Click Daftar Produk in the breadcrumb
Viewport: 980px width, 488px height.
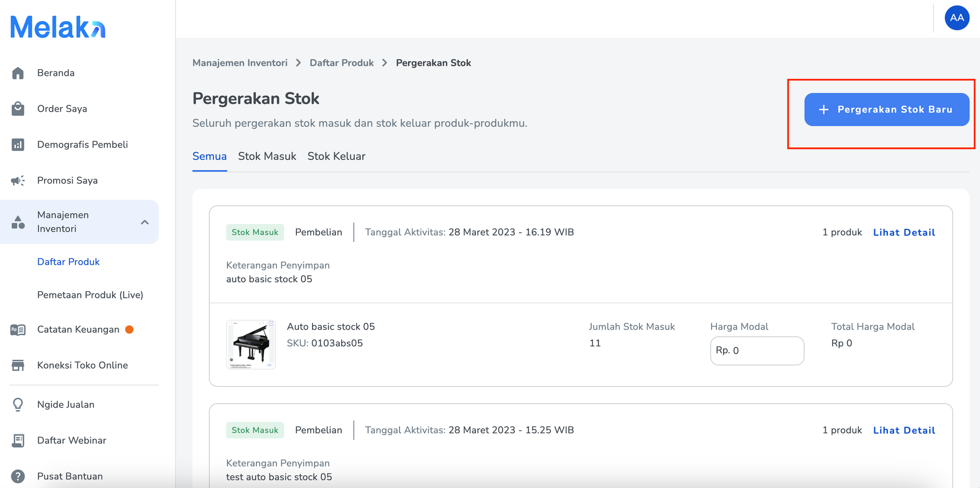coord(342,63)
